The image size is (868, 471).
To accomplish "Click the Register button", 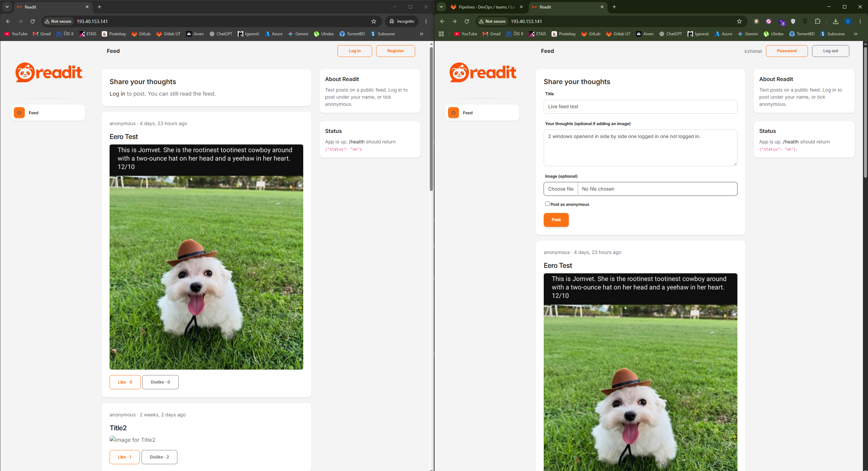I will coord(396,51).
